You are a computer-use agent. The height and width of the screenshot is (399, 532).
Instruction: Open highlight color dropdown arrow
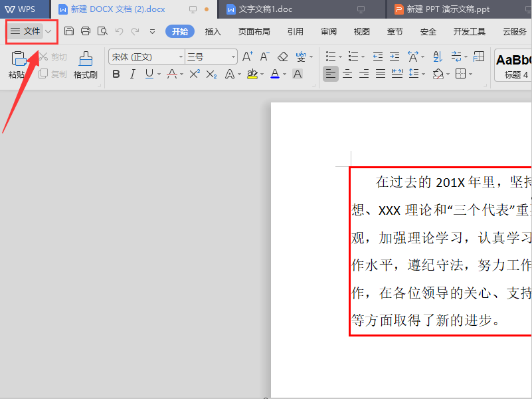pos(262,74)
